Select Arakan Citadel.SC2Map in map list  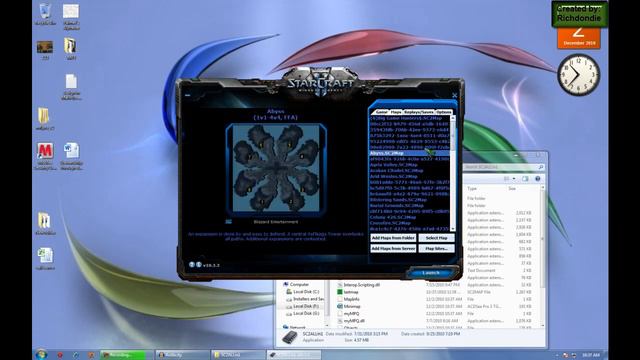coord(409,171)
